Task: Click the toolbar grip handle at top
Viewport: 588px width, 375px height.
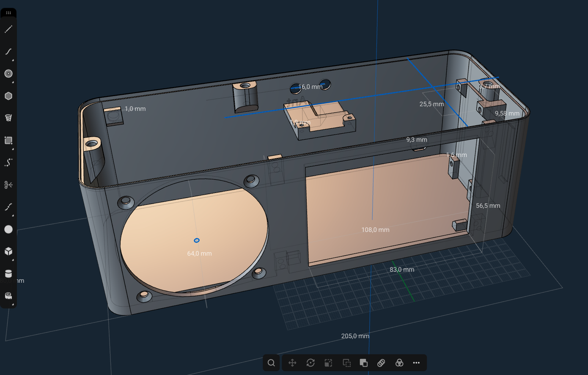Action: pos(8,13)
